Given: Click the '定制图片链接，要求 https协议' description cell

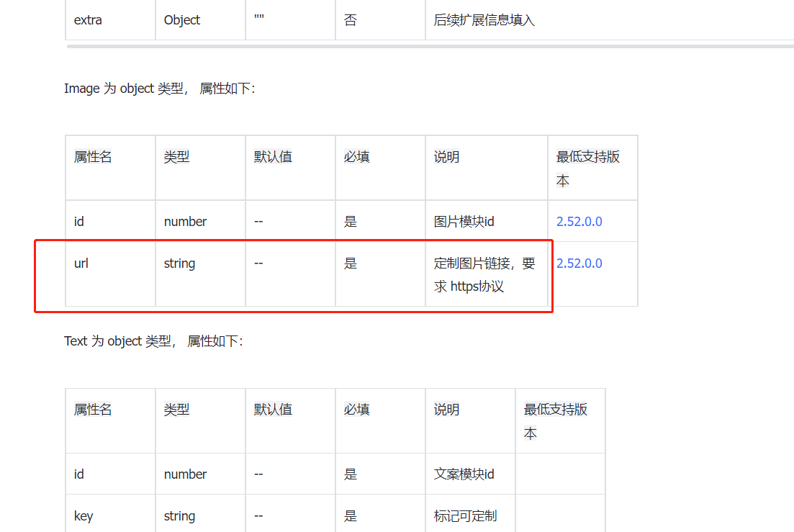Looking at the screenshot, I should click(x=484, y=274).
